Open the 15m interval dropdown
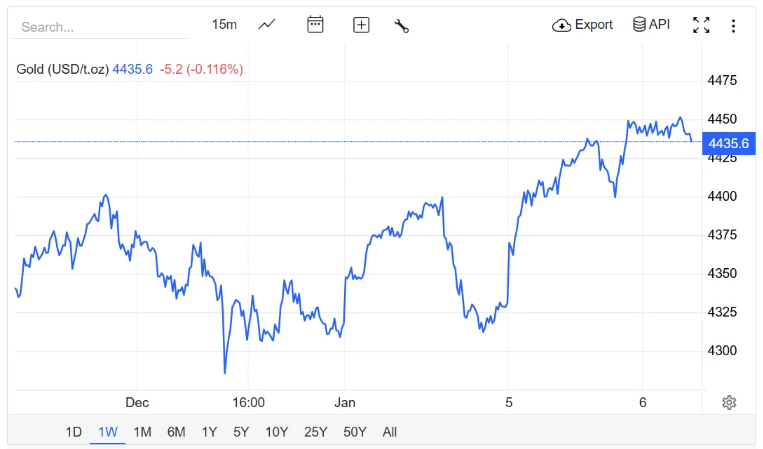This screenshot has width=763, height=449. pos(224,25)
